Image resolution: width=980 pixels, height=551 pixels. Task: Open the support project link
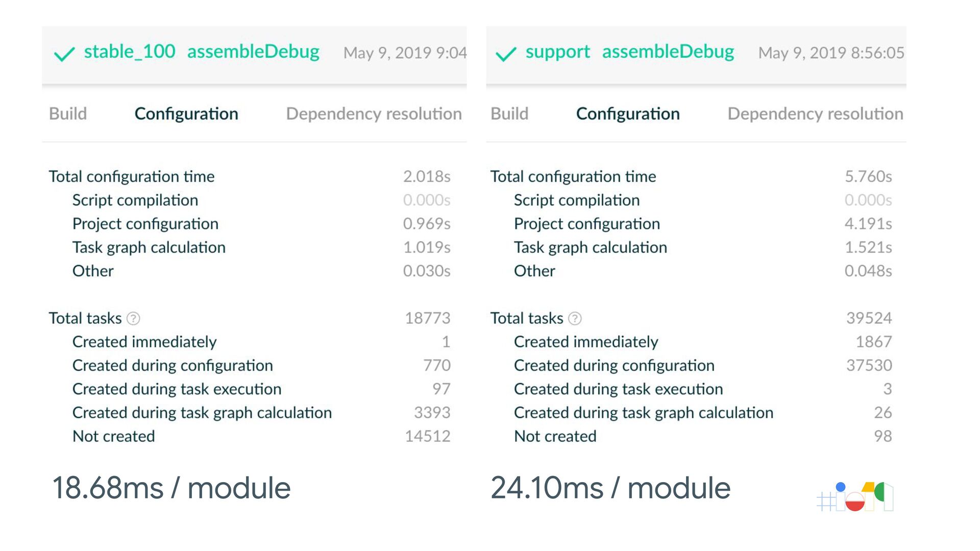pos(557,52)
